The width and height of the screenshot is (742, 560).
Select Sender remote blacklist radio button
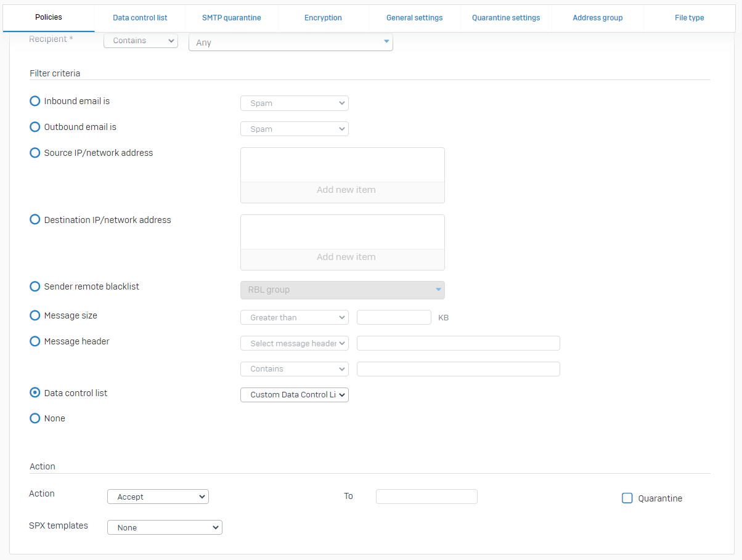pyautogui.click(x=35, y=286)
